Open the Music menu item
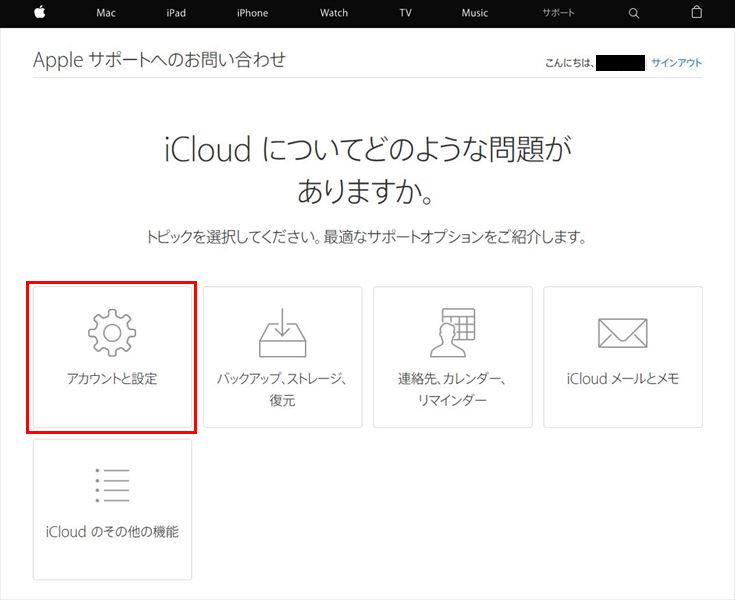The width and height of the screenshot is (735, 600). [474, 13]
